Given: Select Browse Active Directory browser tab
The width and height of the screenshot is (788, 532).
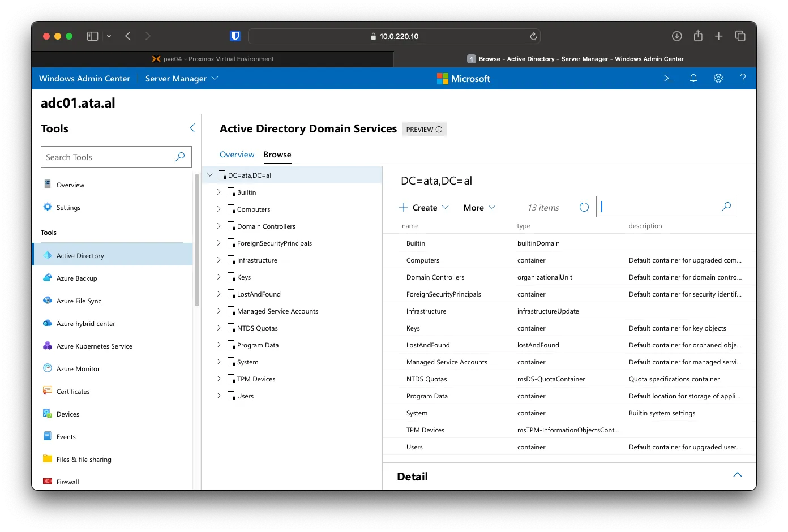Looking at the screenshot, I should (575, 59).
